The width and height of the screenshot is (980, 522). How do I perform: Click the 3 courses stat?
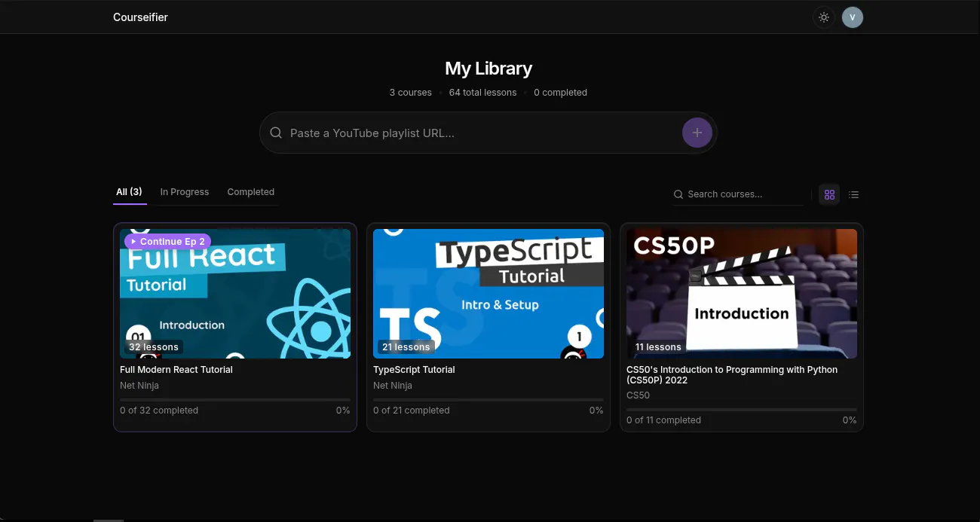411,93
